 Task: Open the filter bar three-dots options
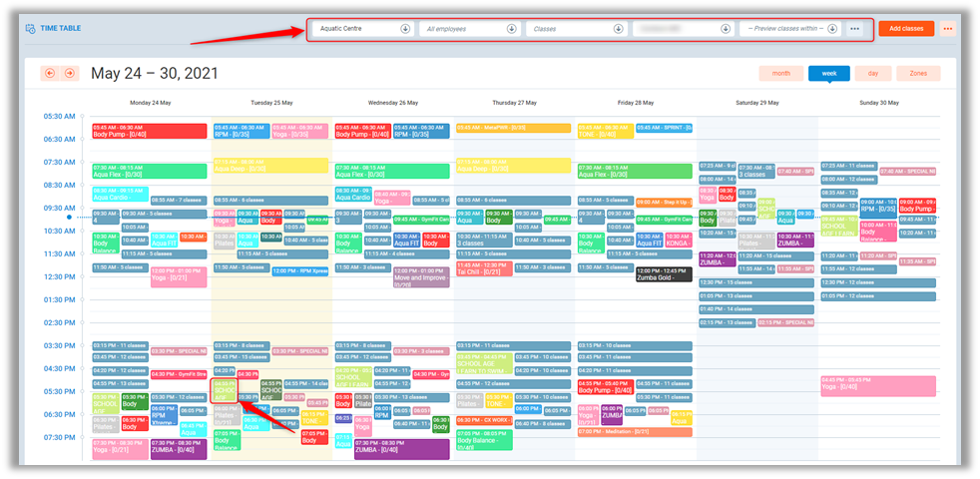click(854, 29)
